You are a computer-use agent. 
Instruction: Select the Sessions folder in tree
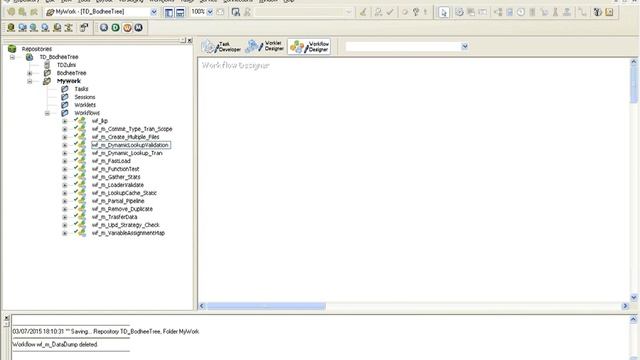[84, 97]
